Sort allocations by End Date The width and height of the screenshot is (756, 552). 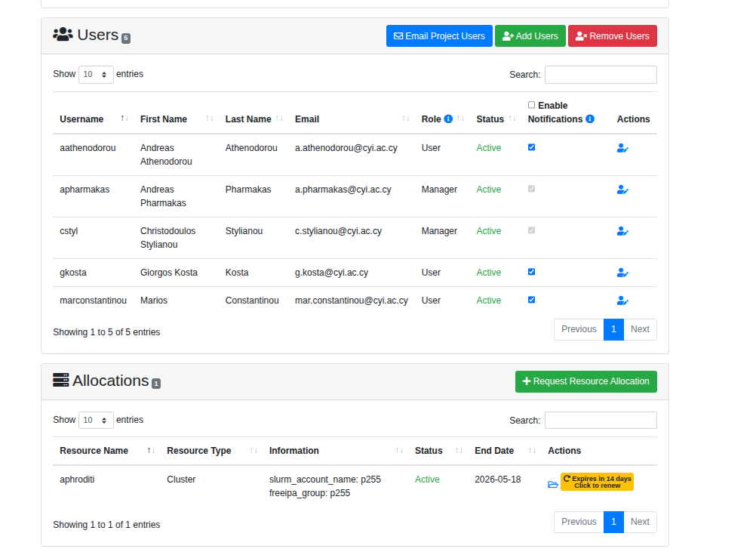pos(505,451)
